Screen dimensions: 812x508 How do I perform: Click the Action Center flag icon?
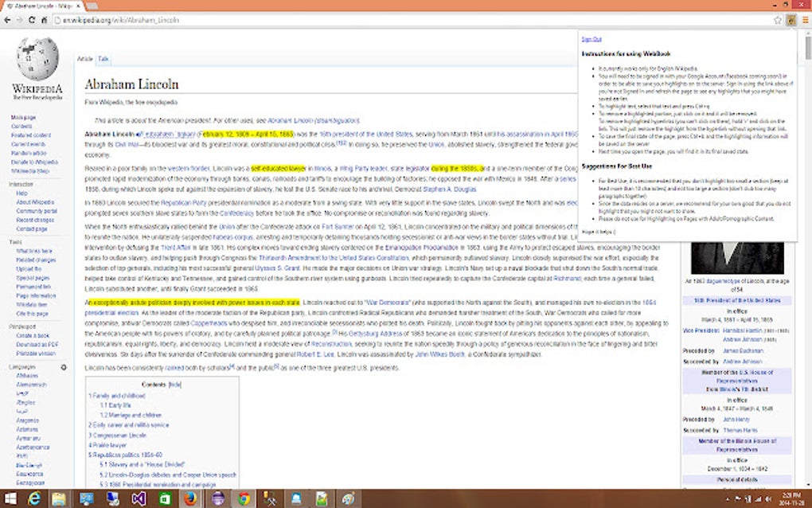[738, 499]
